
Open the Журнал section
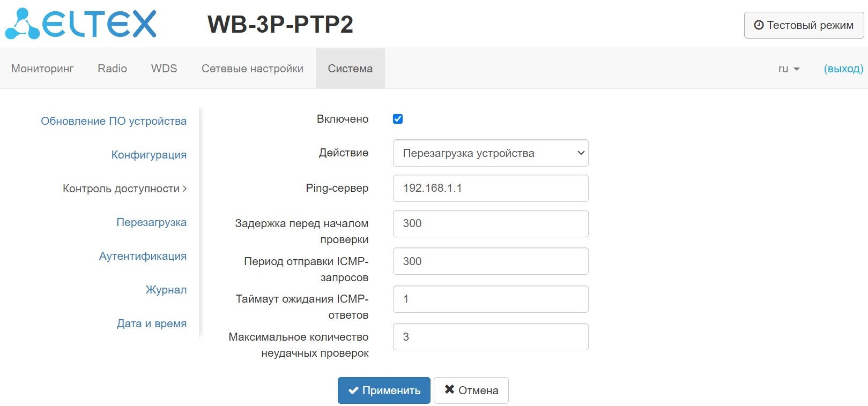pos(166,290)
